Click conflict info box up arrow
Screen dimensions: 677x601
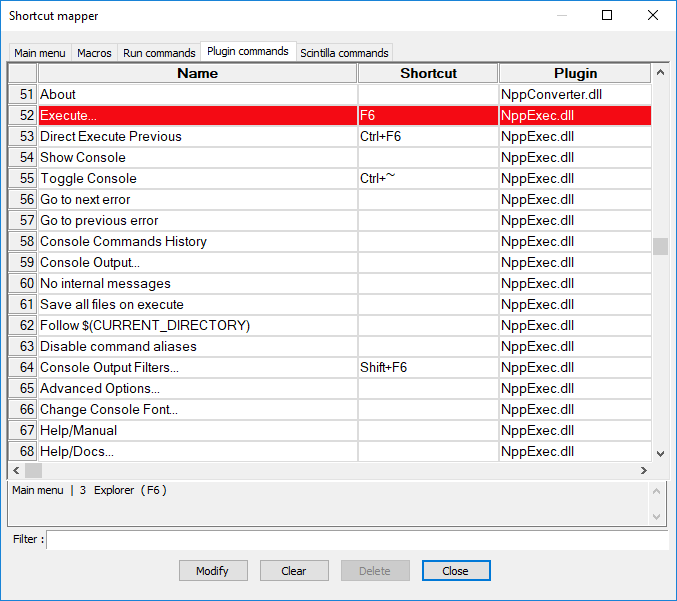[656, 491]
